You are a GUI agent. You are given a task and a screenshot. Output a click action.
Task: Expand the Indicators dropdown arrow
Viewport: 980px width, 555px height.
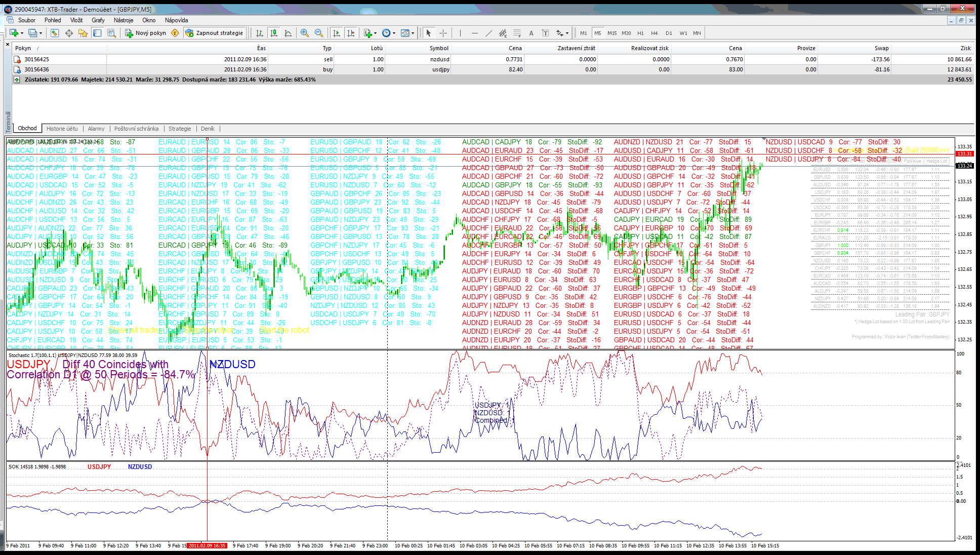click(375, 33)
